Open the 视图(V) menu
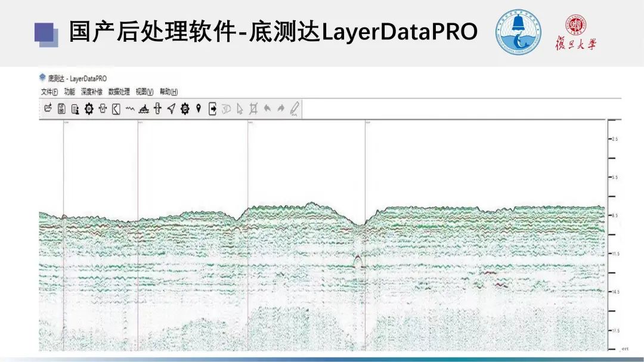The height and width of the screenshot is (362, 644). [144, 92]
